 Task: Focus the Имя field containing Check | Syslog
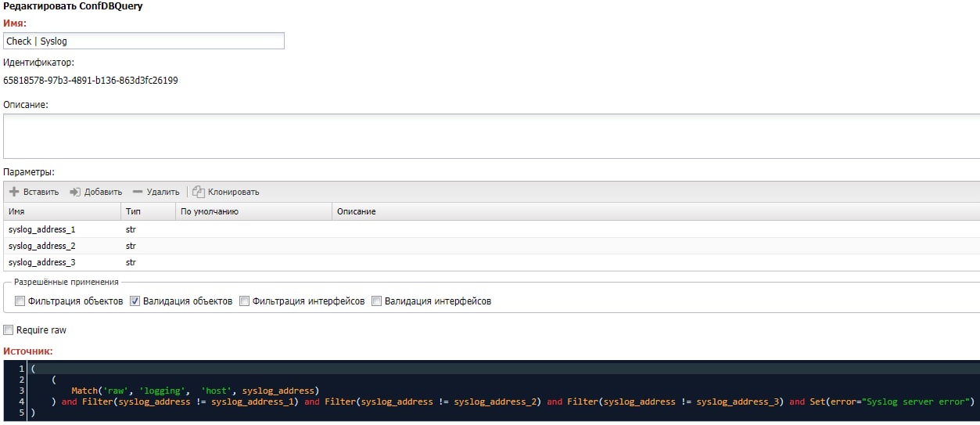[x=144, y=41]
